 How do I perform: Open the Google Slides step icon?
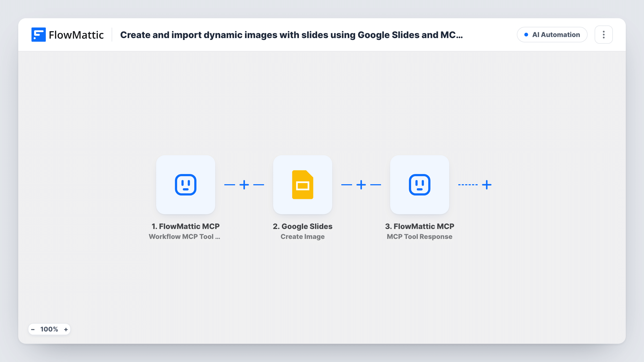303,185
